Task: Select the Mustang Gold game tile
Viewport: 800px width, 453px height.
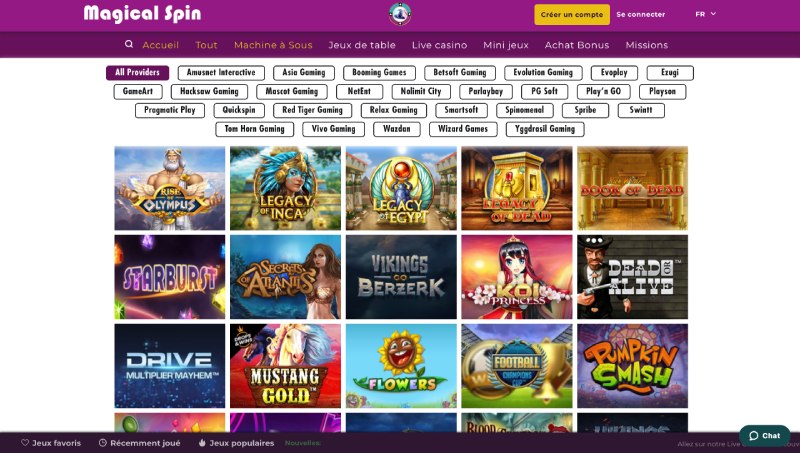Action: point(285,366)
